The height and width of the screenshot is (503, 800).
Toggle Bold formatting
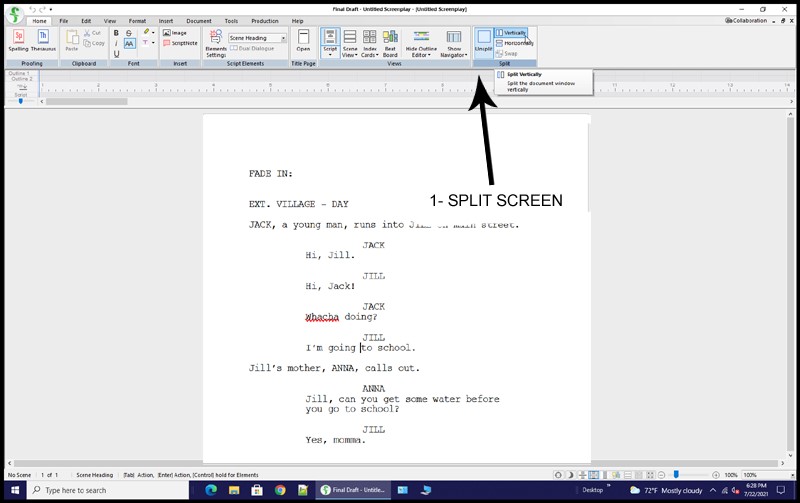click(x=116, y=33)
